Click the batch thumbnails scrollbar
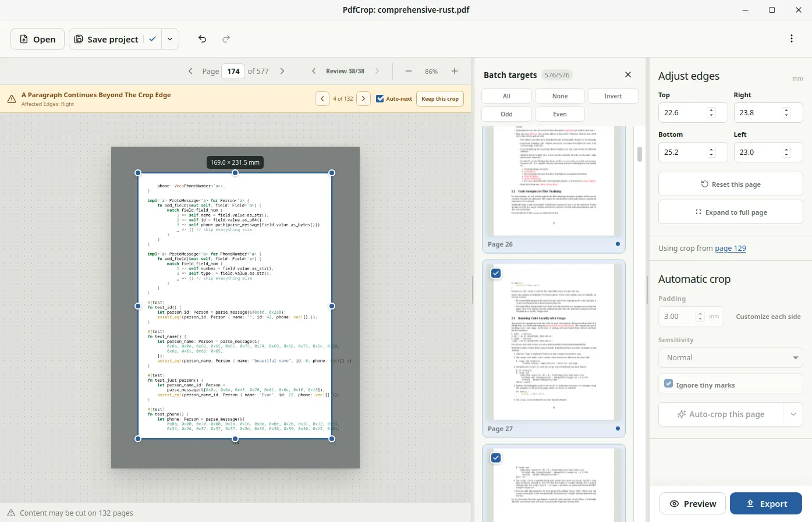 pyautogui.click(x=640, y=154)
